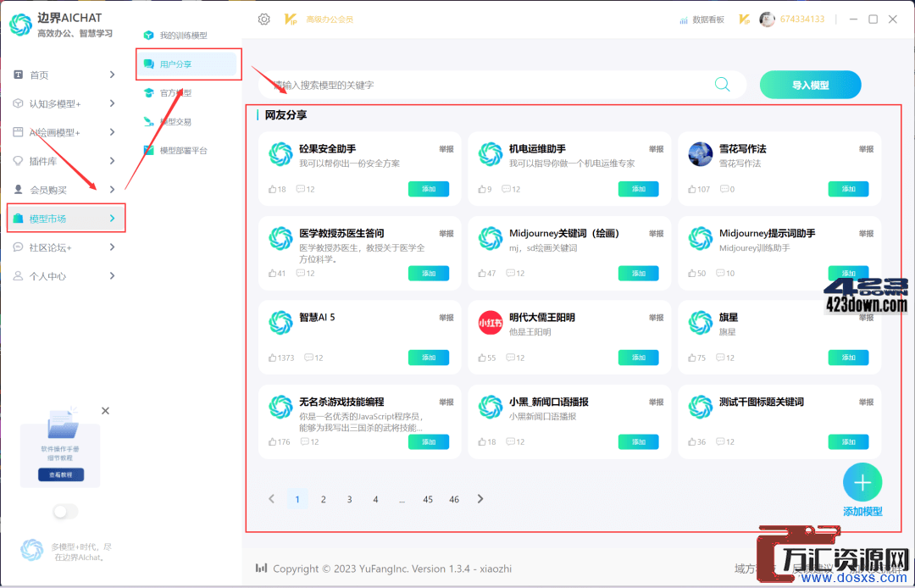Add the 智慧AI 5 model

pos(429,358)
